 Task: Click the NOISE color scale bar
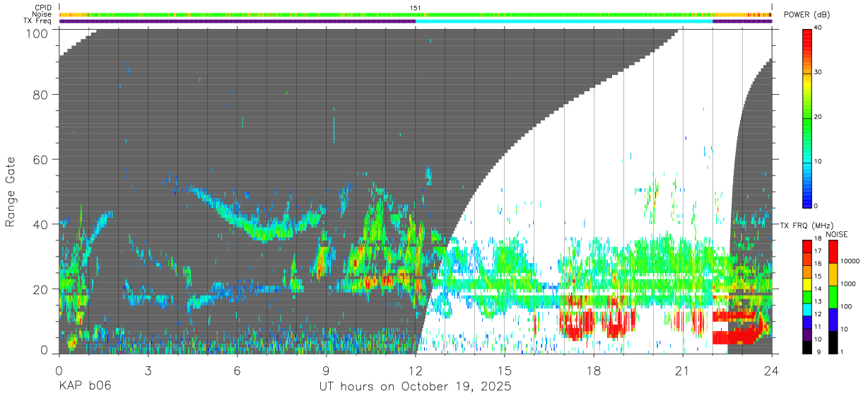click(832, 297)
